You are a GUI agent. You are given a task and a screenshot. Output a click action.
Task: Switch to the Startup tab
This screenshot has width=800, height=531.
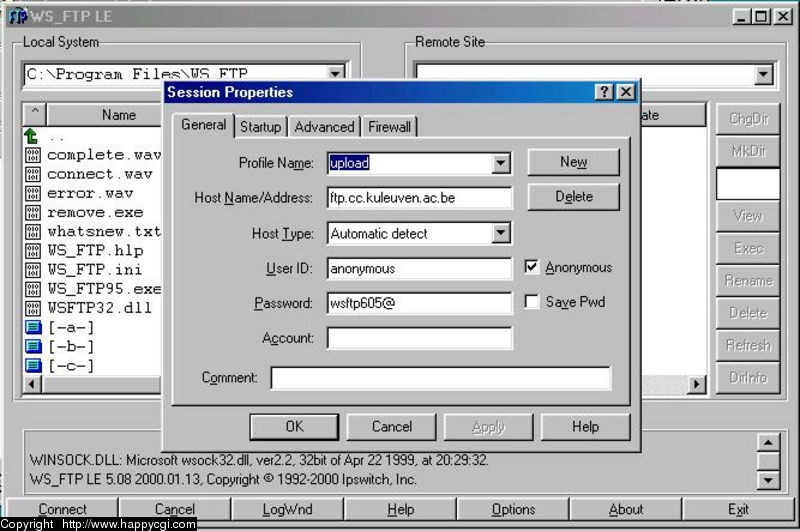click(260, 127)
